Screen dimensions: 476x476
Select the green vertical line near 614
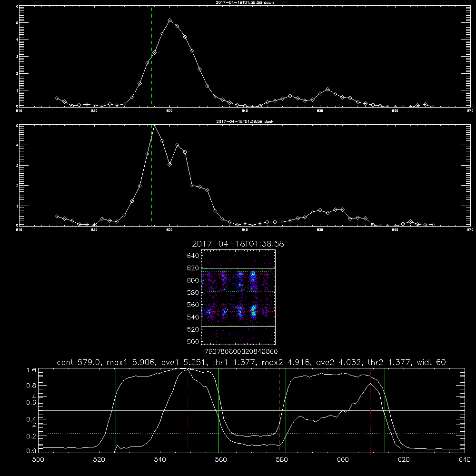pyautogui.click(x=385, y=410)
